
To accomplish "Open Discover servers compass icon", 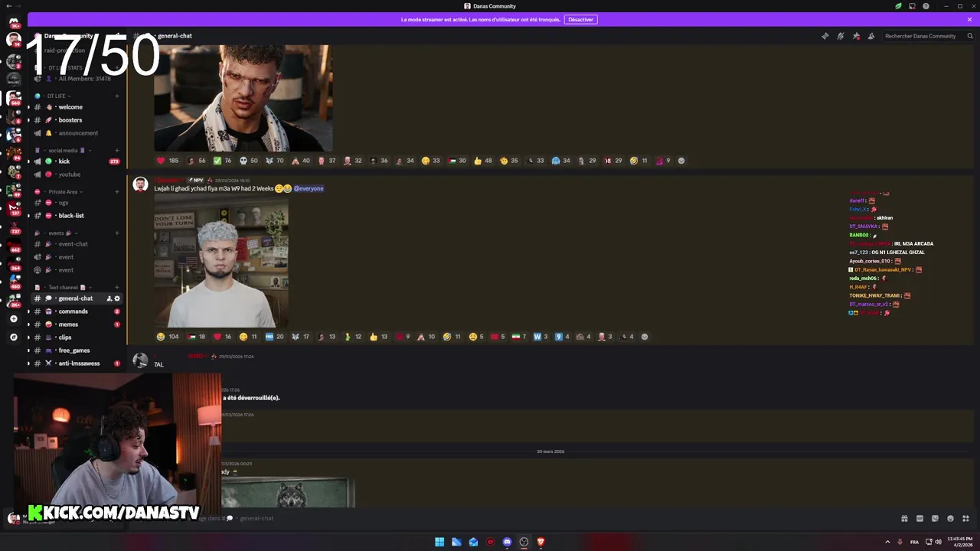I will click(x=13, y=337).
